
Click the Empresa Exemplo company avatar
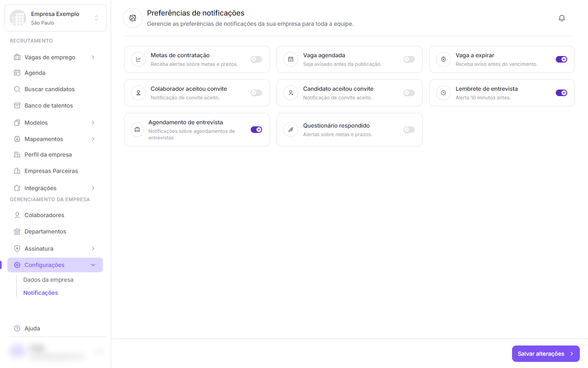tap(18, 18)
